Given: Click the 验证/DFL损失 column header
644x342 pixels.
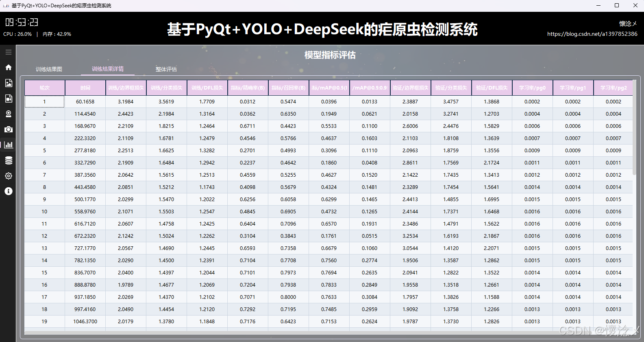Looking at the screenshot, I should tap(492, 88).
